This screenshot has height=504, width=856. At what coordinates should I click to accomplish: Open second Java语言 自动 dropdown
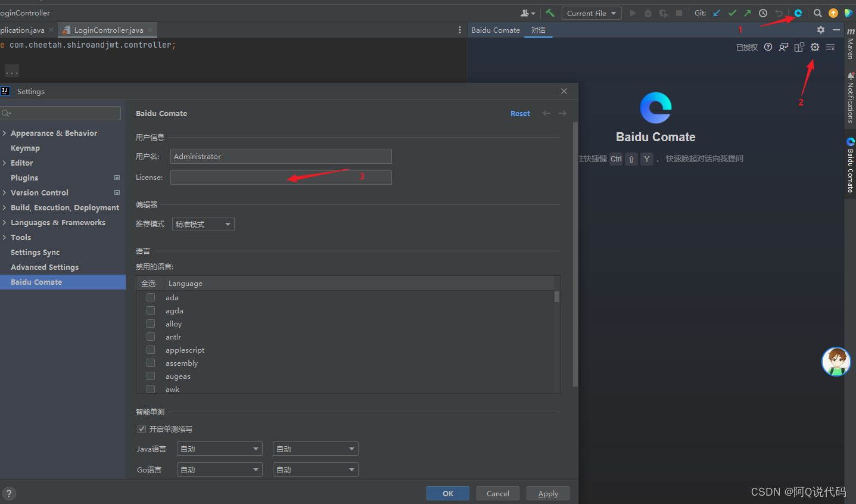pos(315,449)
